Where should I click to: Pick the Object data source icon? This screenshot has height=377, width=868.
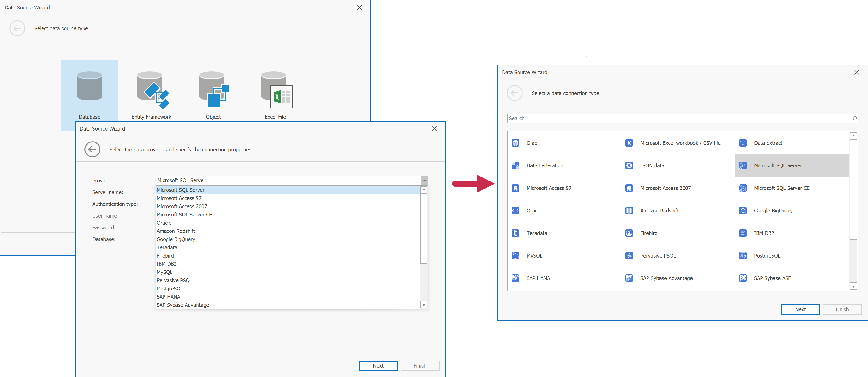click(x=214, y=89)
